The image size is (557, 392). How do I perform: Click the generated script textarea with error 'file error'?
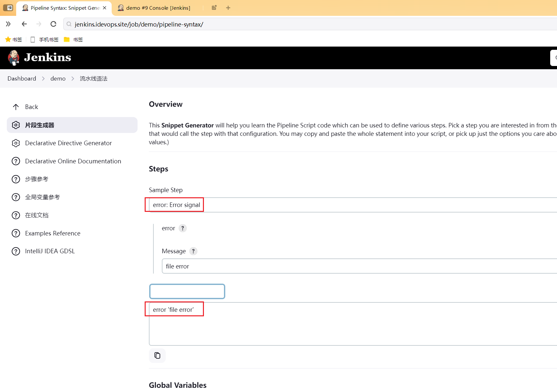coord(353,324)
